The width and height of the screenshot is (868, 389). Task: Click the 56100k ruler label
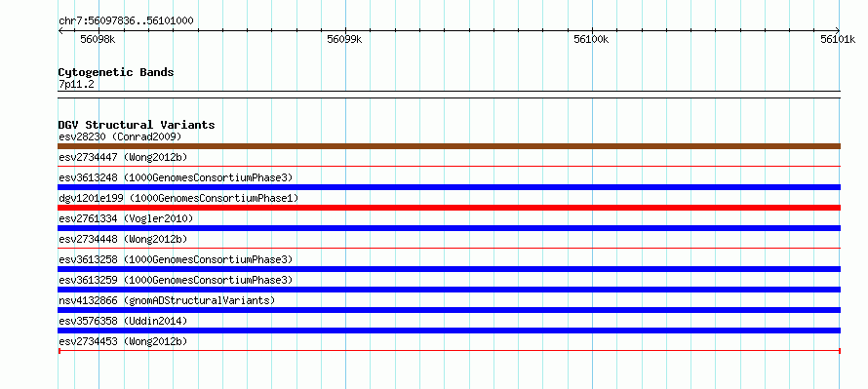point(591,39)
